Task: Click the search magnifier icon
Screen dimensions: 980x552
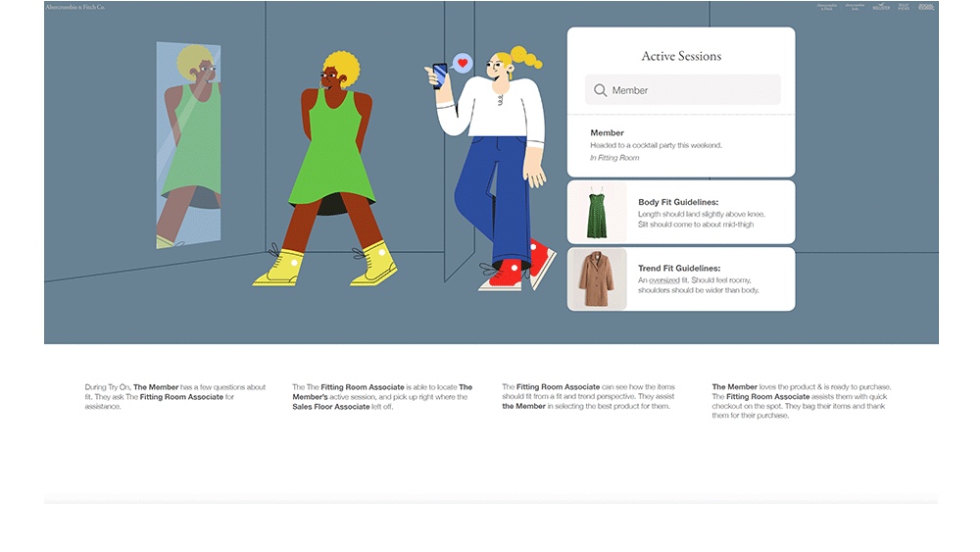Action: click(x=600, y=90)
